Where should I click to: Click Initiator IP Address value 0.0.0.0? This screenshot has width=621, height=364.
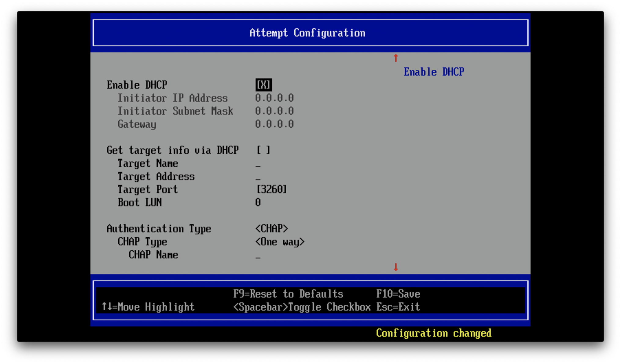click(274, 98)
